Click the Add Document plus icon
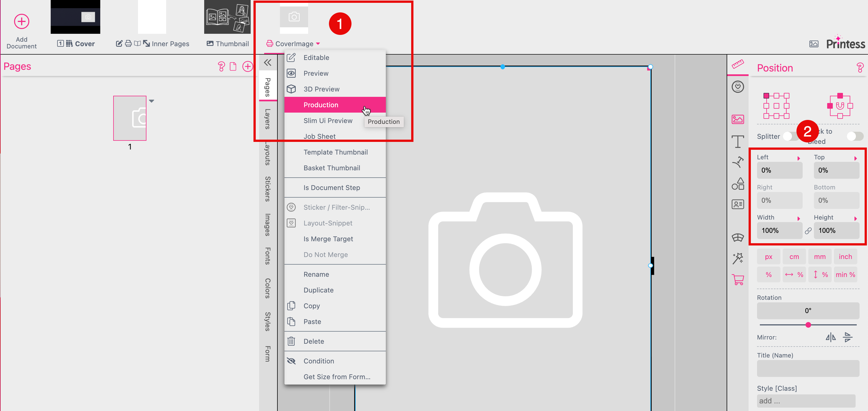868x411 pixels. point(22,22)
